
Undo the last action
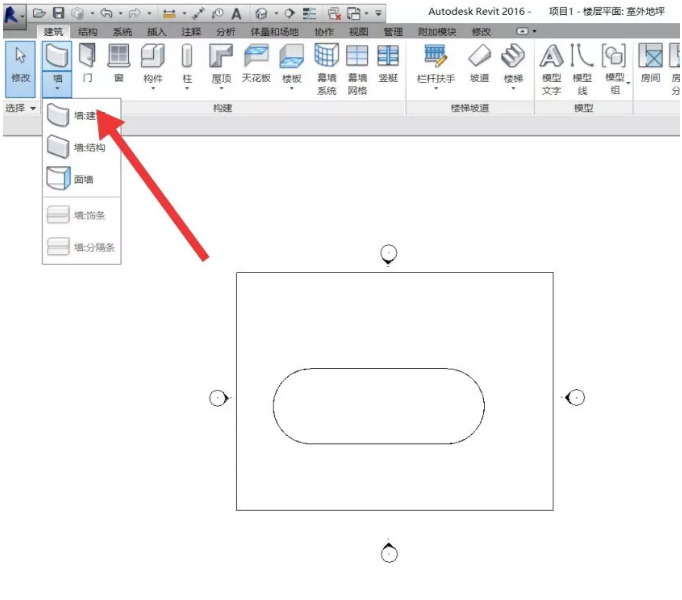pyautogui.click(x=106, y=13)
